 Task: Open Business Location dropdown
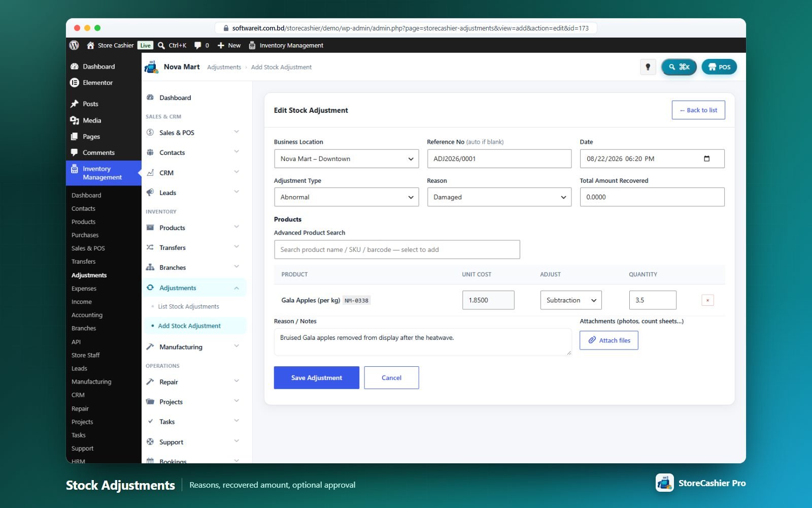click(346, 158)
